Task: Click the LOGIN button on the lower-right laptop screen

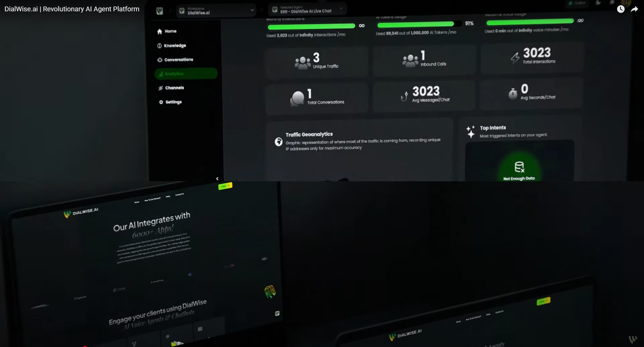Action: [x=543, y=301]
